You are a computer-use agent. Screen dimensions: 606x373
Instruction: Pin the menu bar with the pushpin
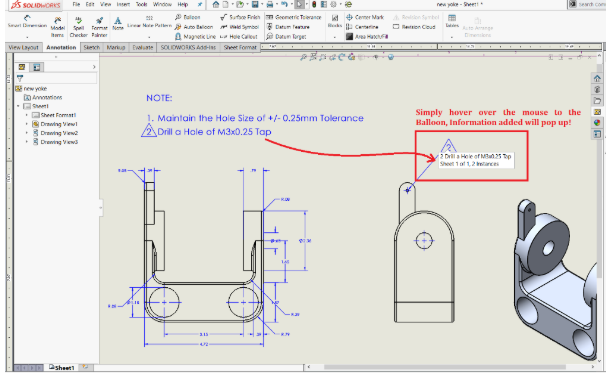[x=200, y=4]
